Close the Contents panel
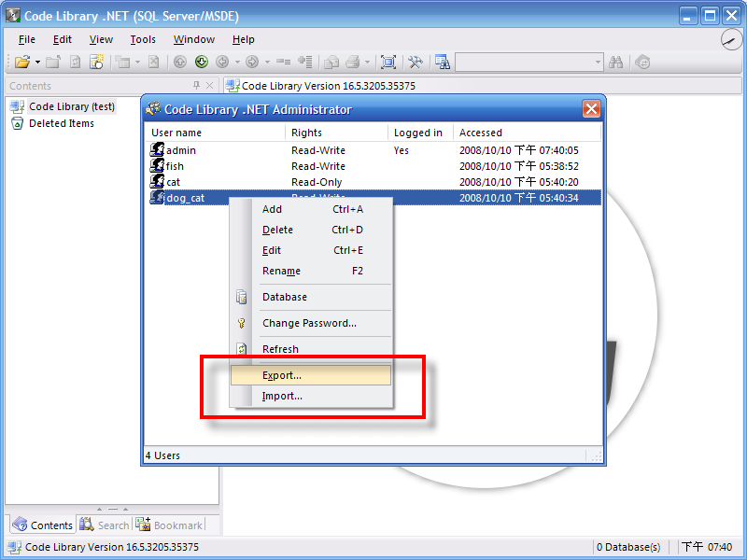The image size is (747, 560). pos(209,85)
